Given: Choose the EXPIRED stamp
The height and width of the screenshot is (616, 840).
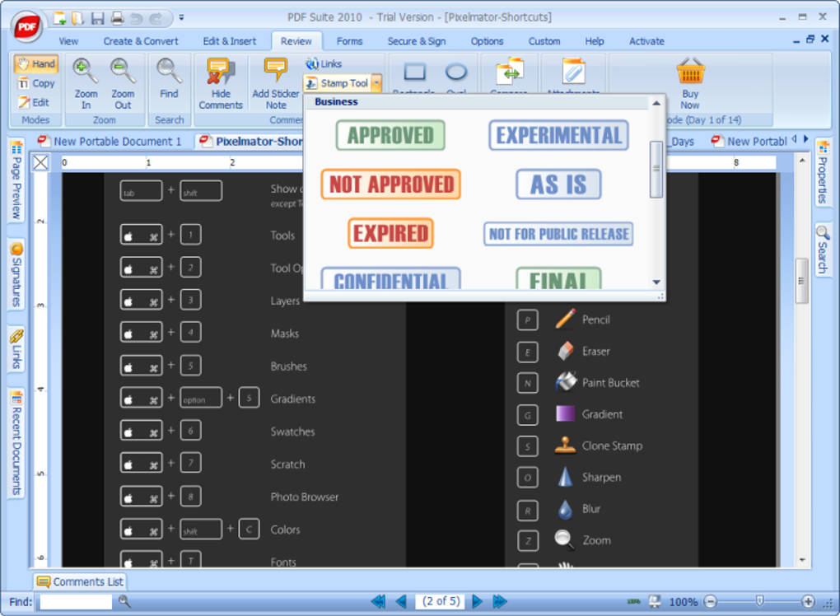Looking at the screenshot, I should point(390,234).
